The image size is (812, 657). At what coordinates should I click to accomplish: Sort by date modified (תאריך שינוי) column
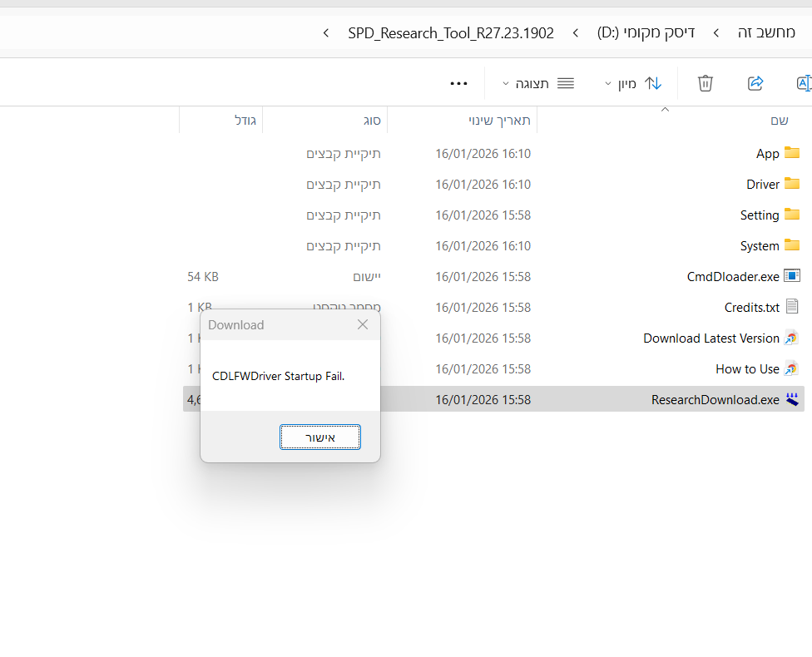pyautogui.click(x=499, y=121)
